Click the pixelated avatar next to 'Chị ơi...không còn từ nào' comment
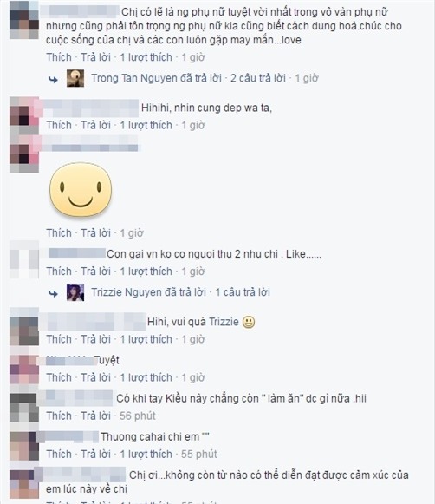 pos(24,483)
